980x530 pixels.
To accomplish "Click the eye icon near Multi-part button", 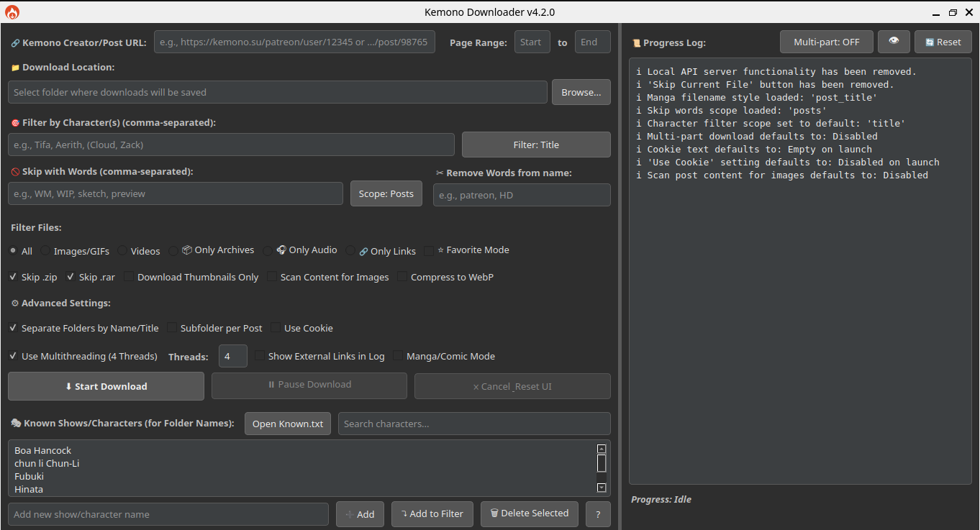I will [894, 42].
